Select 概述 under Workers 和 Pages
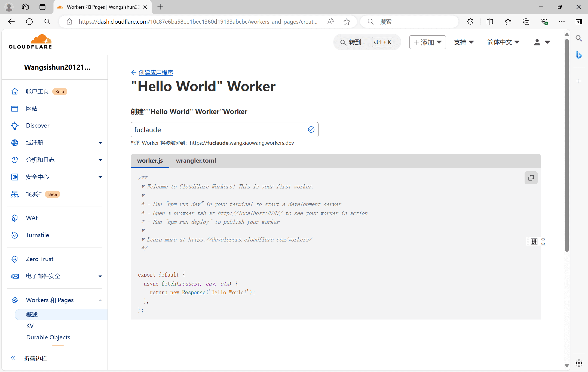The image size is (588, 372). pos(61,315)
